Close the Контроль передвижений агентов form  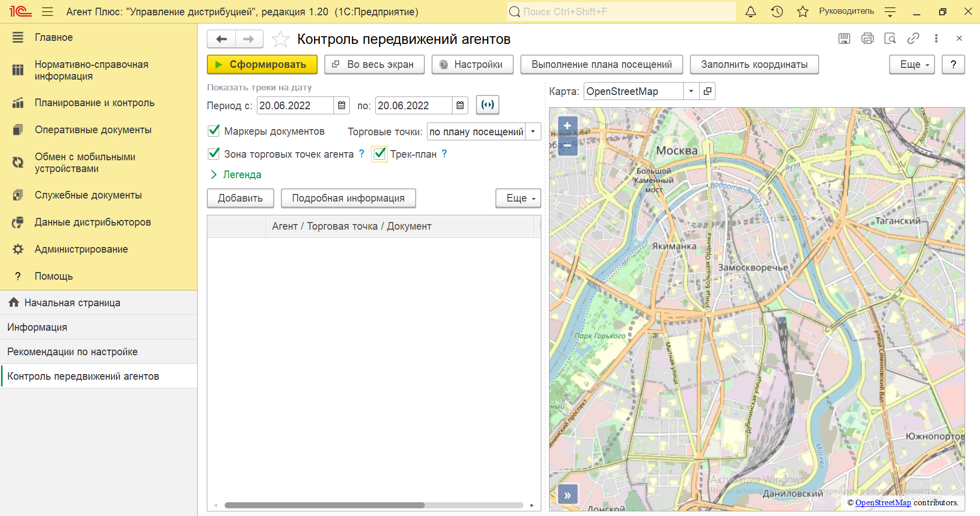point(959,38)
